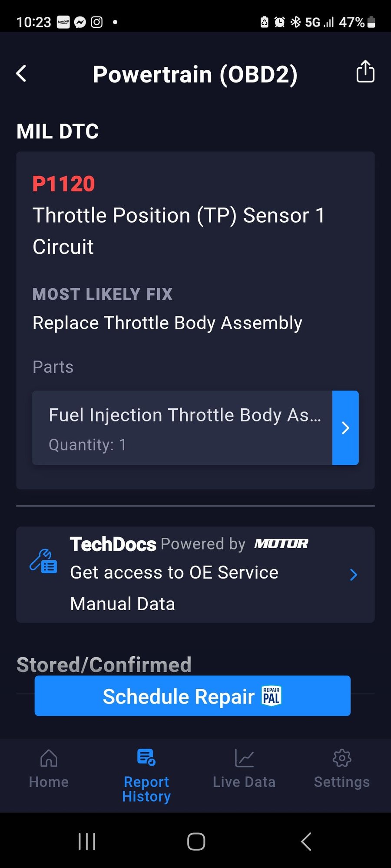The image size is (391, 868).
Task: Tap the Android recent apps button
Action: click(87, 842)
